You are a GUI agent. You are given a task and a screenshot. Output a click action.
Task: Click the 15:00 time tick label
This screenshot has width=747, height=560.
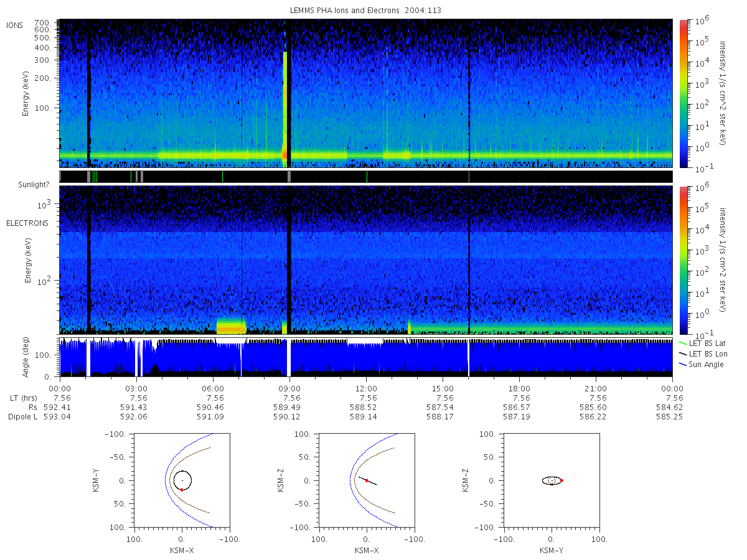pyautogui.click(x=443, y=388)
